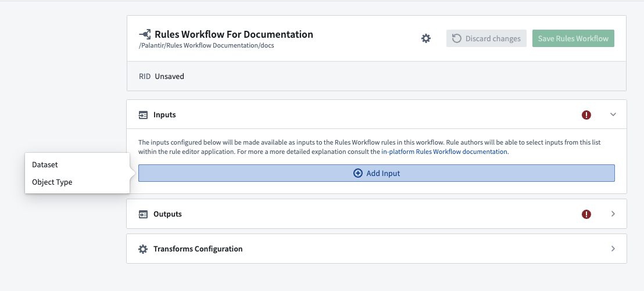The image size is (644, 291).
Task: Click the Discard changes button
Action: point(486,38)
